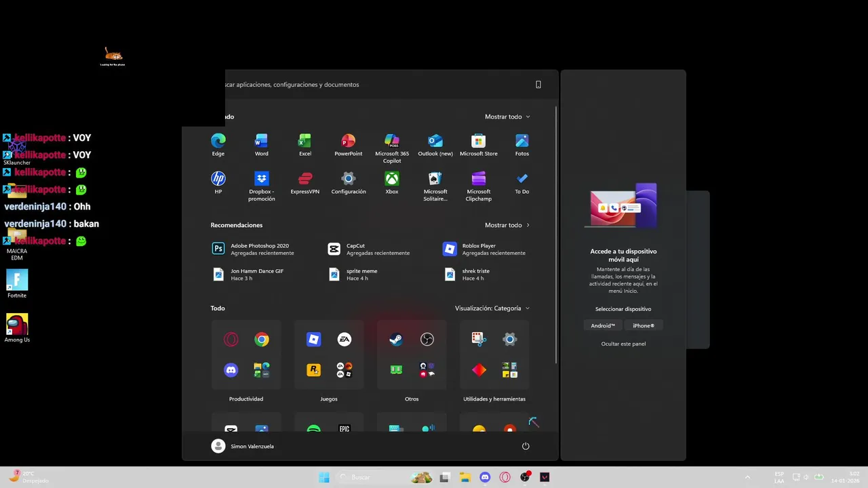Open the EA app in Juegos

click(x=344, y=340)
